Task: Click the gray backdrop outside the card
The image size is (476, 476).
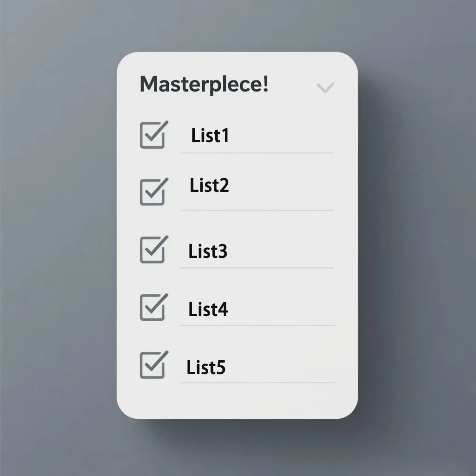Action: point(56,232)
